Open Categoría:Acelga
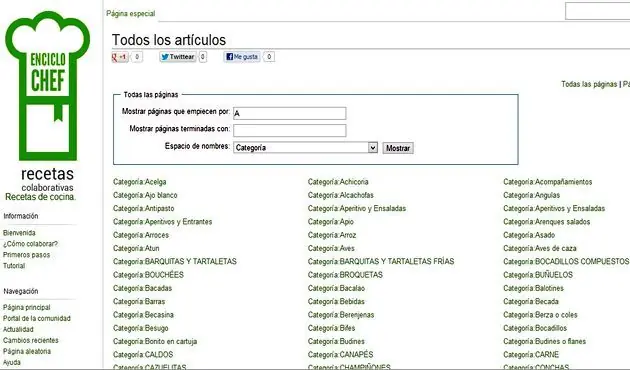 [139, 182]
